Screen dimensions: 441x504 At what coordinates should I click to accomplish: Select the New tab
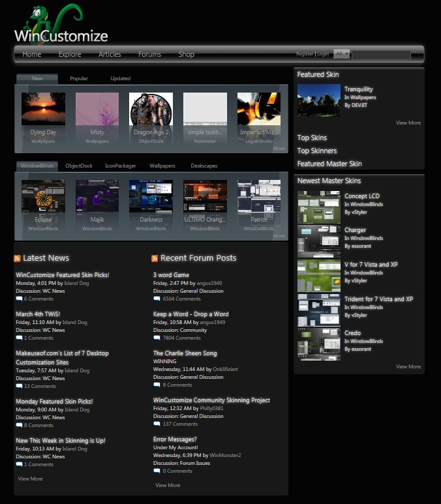(x=37, y=79)
